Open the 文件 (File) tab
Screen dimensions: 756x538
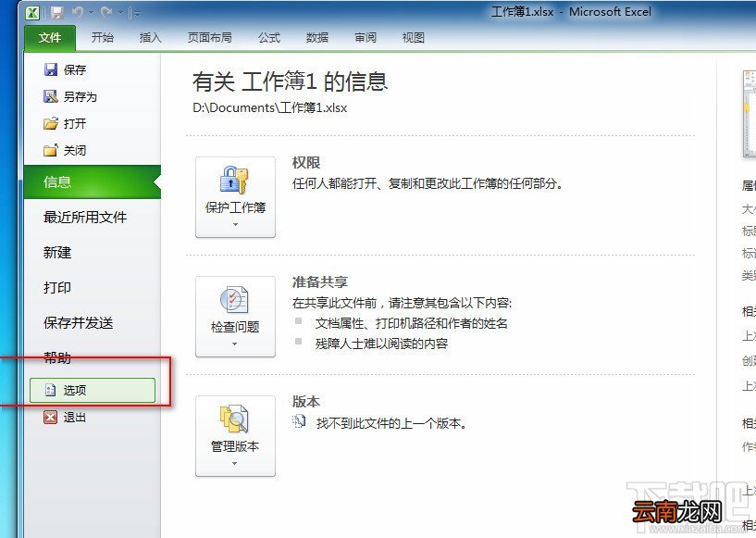tap(50, 38)
